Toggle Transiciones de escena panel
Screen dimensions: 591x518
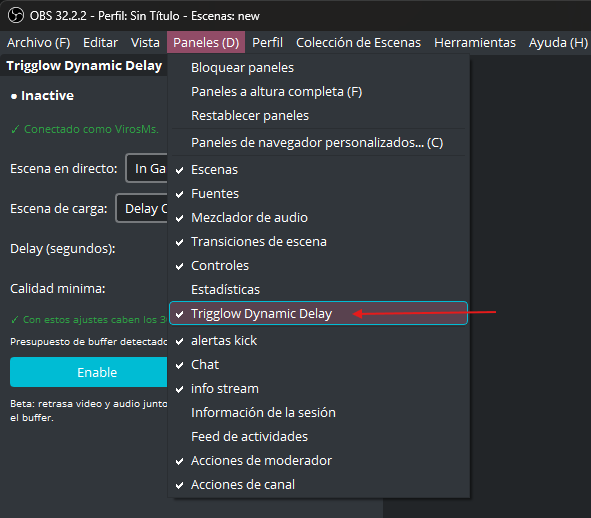click(x=318, y=241)
